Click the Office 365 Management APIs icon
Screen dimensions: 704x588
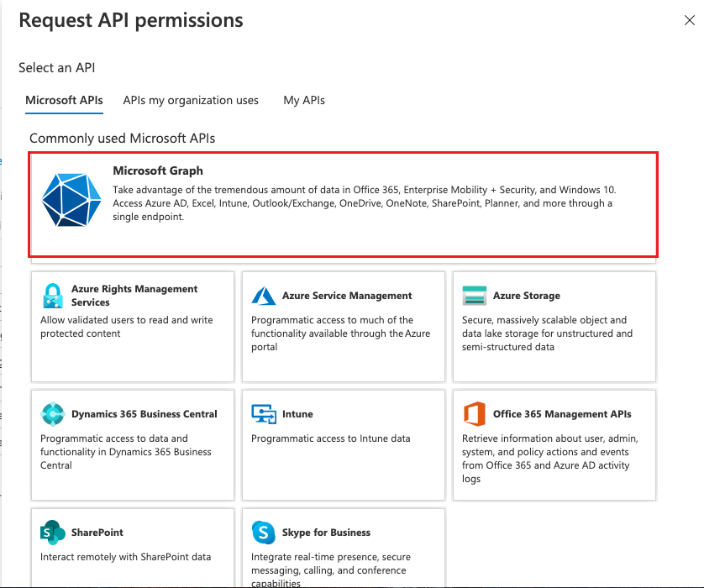(x=475, y=414)
